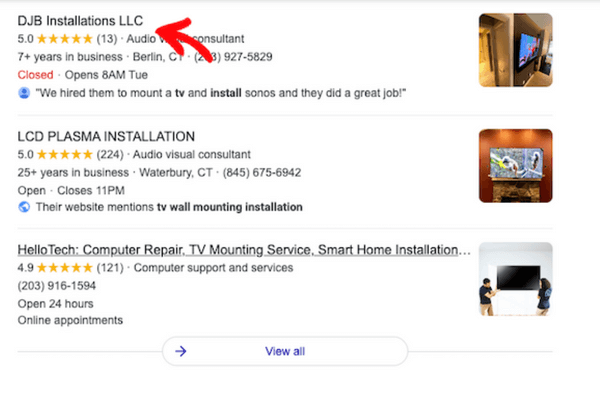Click '25+ years in business' text
The width and height of the screenshot is (600, 400).
pos(73,172)
